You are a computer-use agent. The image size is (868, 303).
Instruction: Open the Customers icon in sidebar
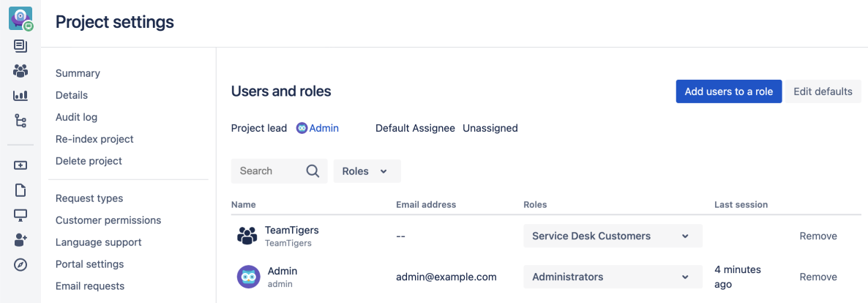click(x=20, y=71)
